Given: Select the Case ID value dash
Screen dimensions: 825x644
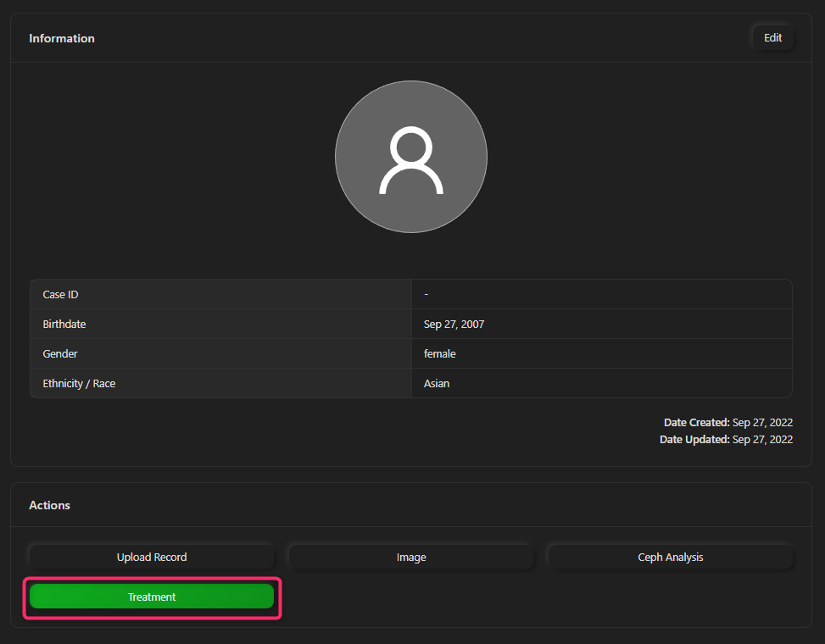Looking at the screenshot, I should 426,294.
